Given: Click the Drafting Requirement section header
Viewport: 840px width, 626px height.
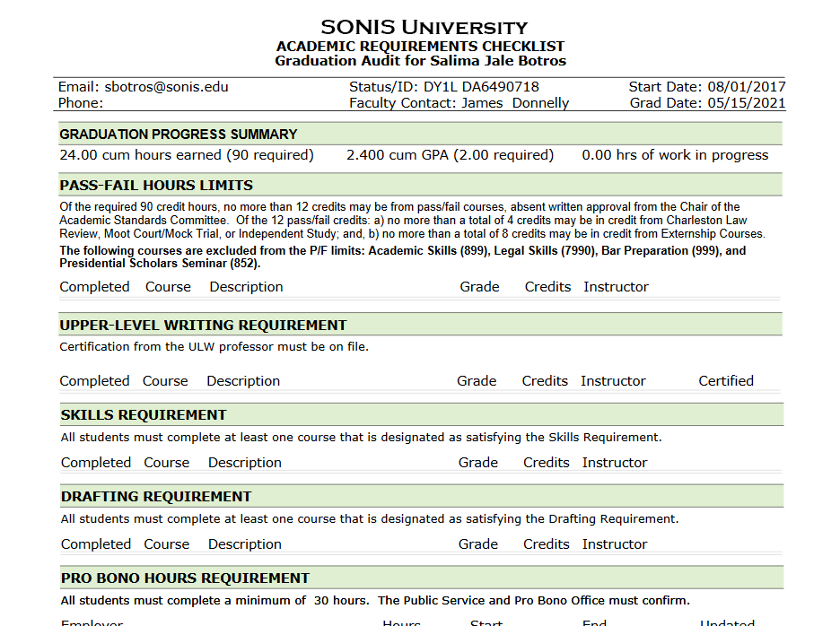Looking at the screenshot, I should click(156, 497).
